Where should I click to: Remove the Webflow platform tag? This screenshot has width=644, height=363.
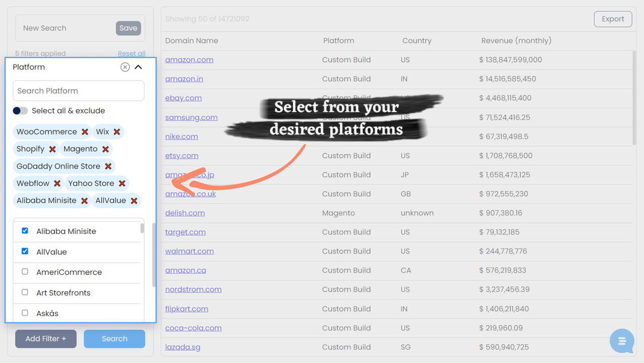(x=57, y=184)
